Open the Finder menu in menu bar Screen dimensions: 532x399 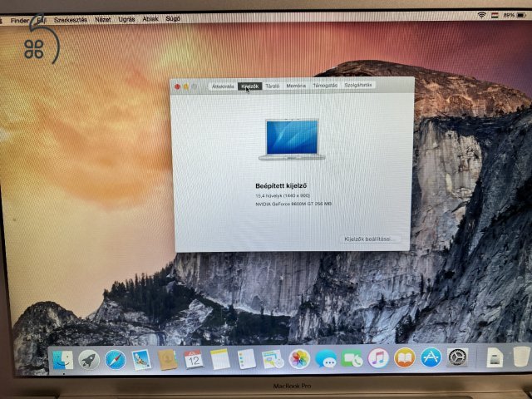(x=20, y=20)
